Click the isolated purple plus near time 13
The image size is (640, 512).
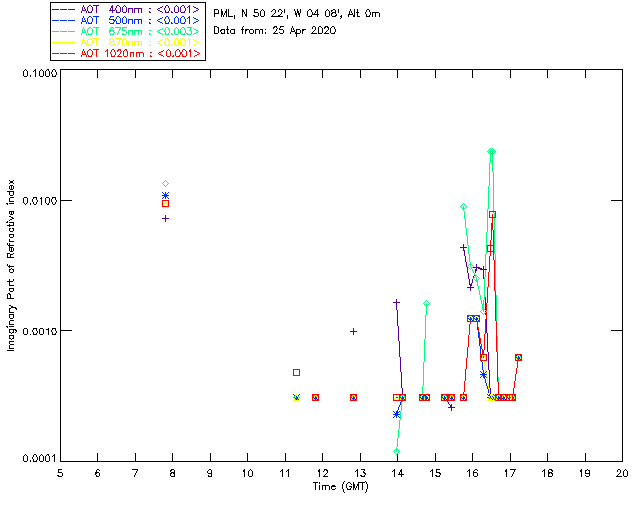click(x=353, y=332)
